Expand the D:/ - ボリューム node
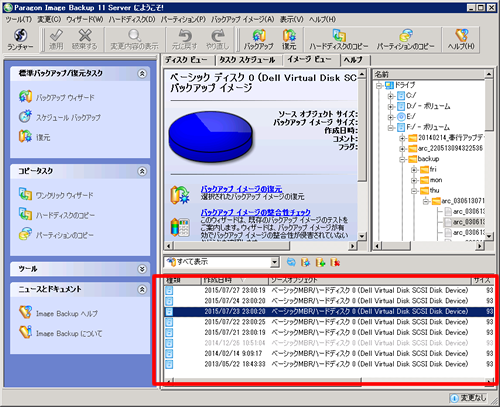 (x=391, y=107)
